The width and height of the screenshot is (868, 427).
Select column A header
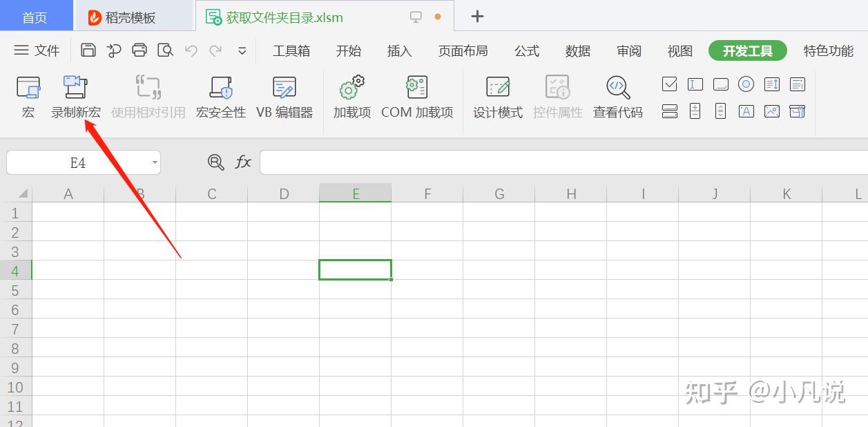68,194
